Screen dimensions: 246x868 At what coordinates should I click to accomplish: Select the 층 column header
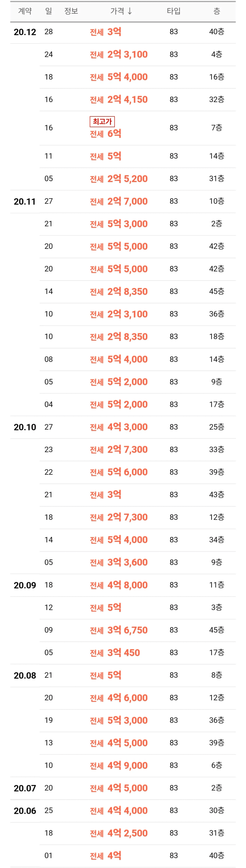pos(216,12)
